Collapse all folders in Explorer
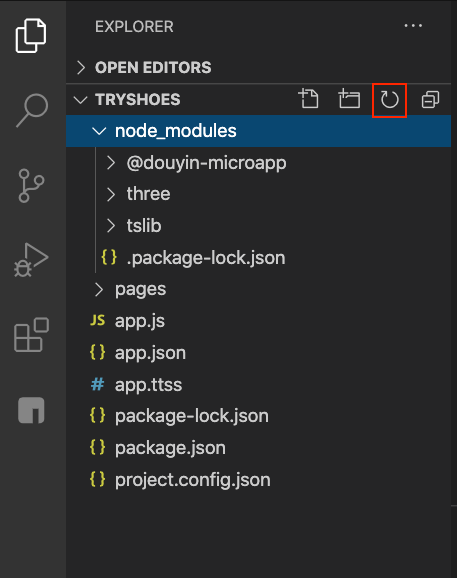The height and width of the screenshot is (578, 457). click(430, 100)
